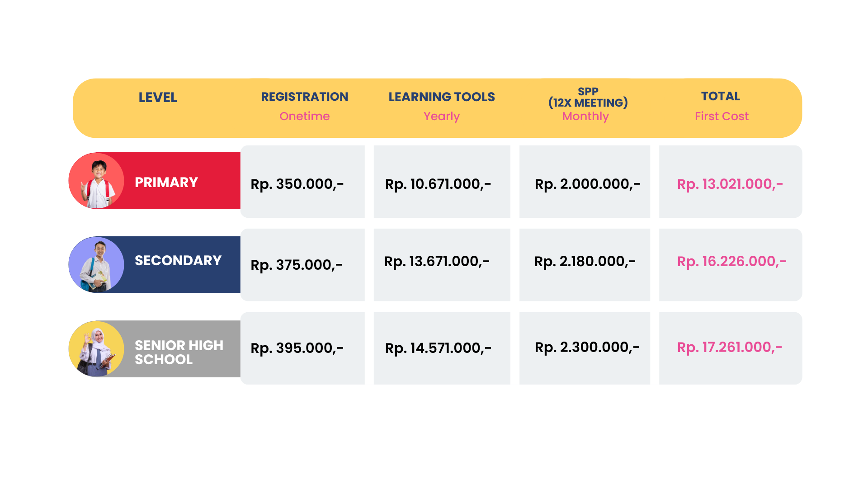Click Senior High total Rp. 17.261.000
The width and height of the screenshot is (868, 488).
tap(730, 347)
